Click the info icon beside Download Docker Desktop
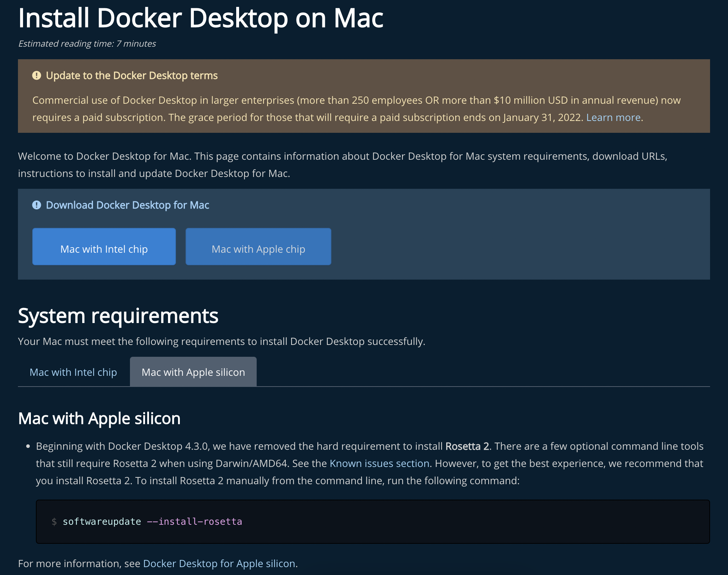728x575 pixels. pyautogui.click(x=37, y=205)
